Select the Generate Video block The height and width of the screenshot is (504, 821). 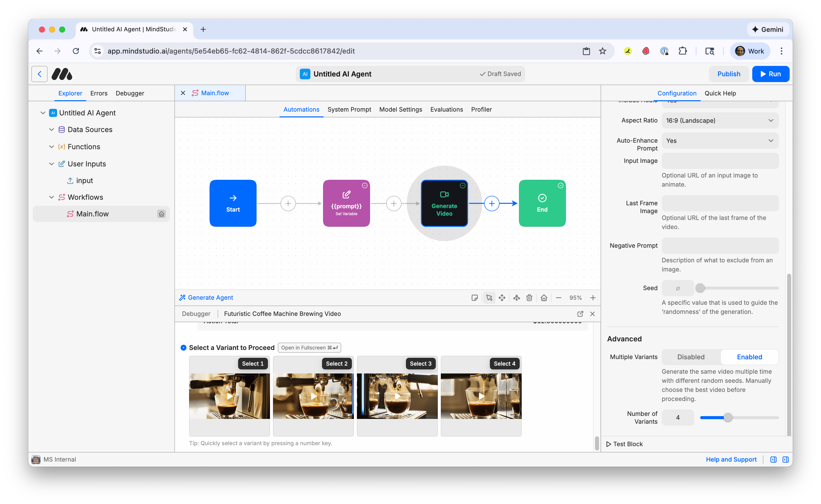(x=444, y=203)
